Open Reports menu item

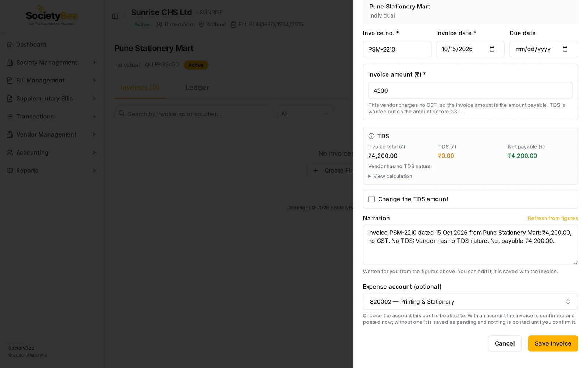click(x=51, y=171)
